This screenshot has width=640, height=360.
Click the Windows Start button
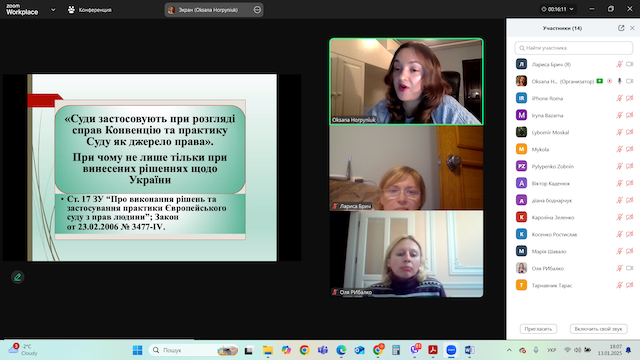[138, 350]
